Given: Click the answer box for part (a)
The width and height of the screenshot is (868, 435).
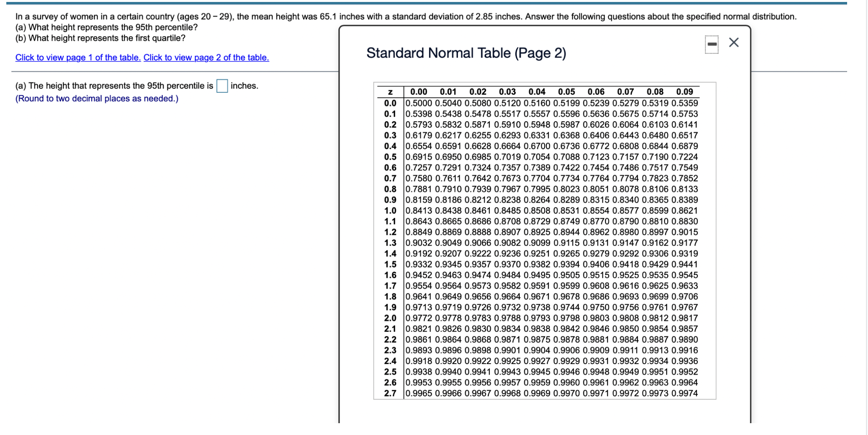Looking at the screenshot, I should pyautogui.click(x=222, y=86).
